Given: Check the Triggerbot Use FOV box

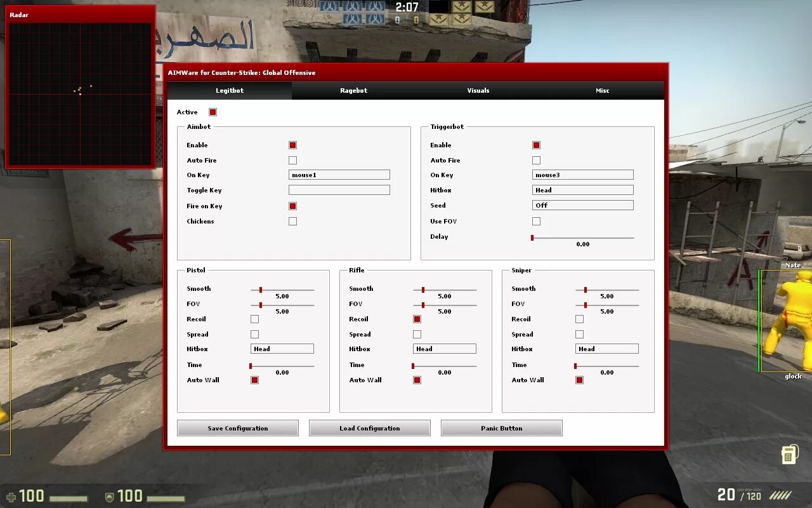Looking at the screenshot, I should (x=536, y=222).
